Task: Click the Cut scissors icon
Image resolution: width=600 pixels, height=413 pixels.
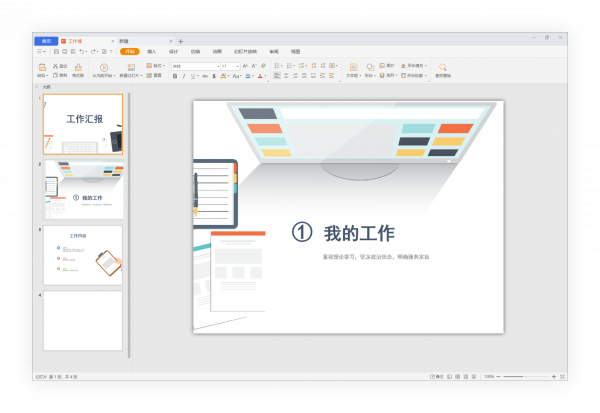Action: coord(55,66)
